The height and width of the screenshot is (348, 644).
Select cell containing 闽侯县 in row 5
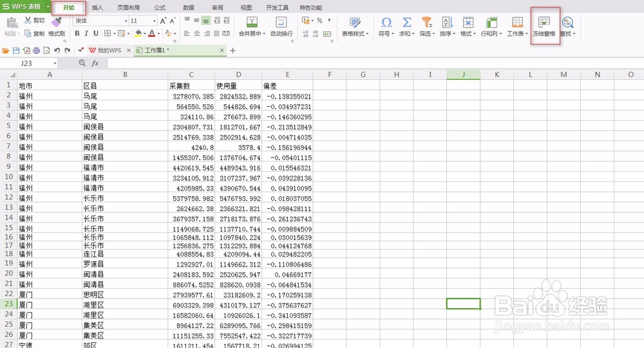click(x=125, y=126)
